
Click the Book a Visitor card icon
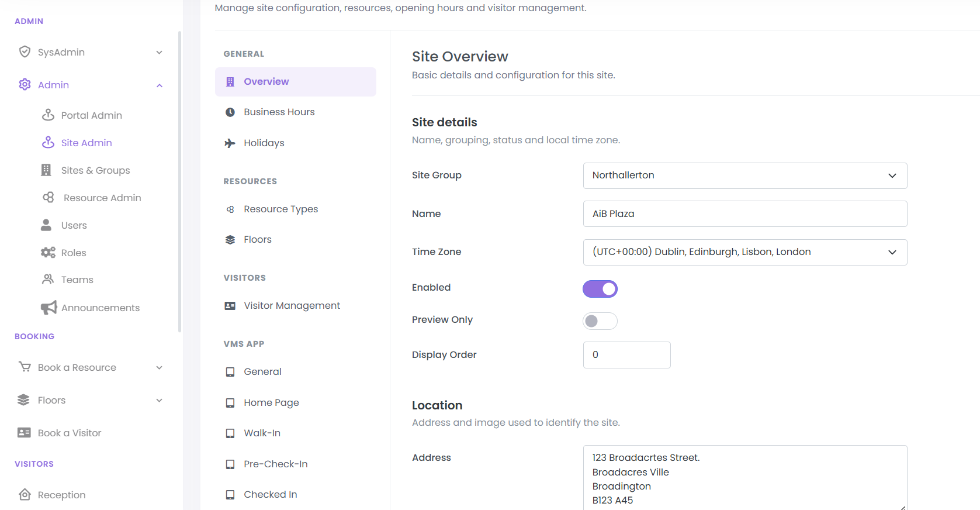(24, 433)
